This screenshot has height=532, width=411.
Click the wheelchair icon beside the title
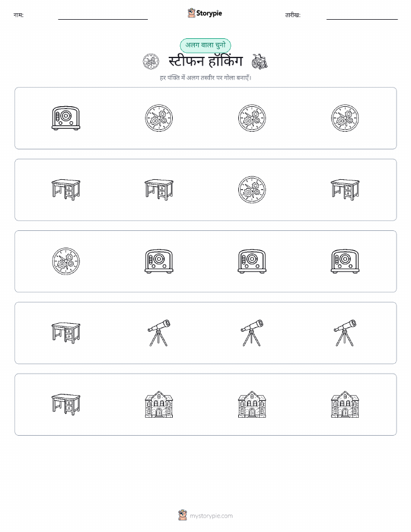pyautogui.click(x=260, y=61)
